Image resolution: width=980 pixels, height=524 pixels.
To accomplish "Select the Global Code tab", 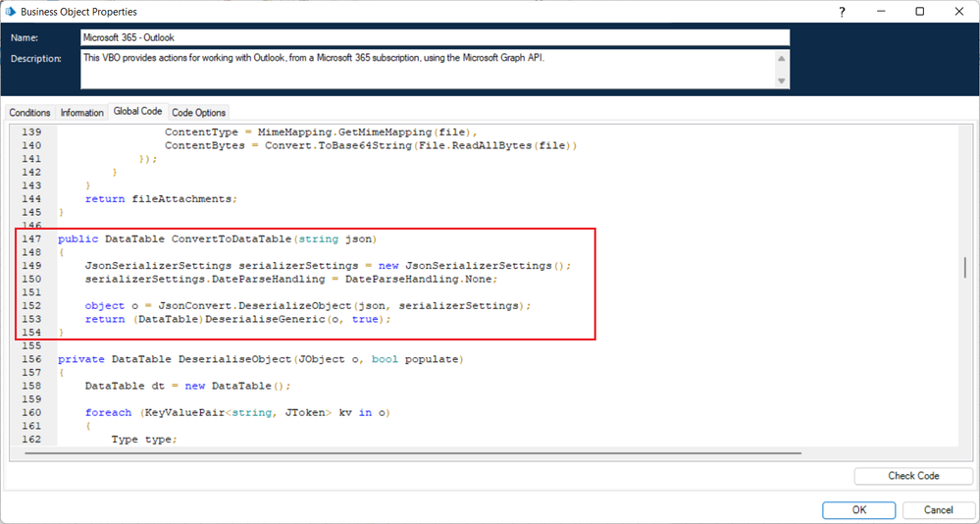I will coord(137,111).
